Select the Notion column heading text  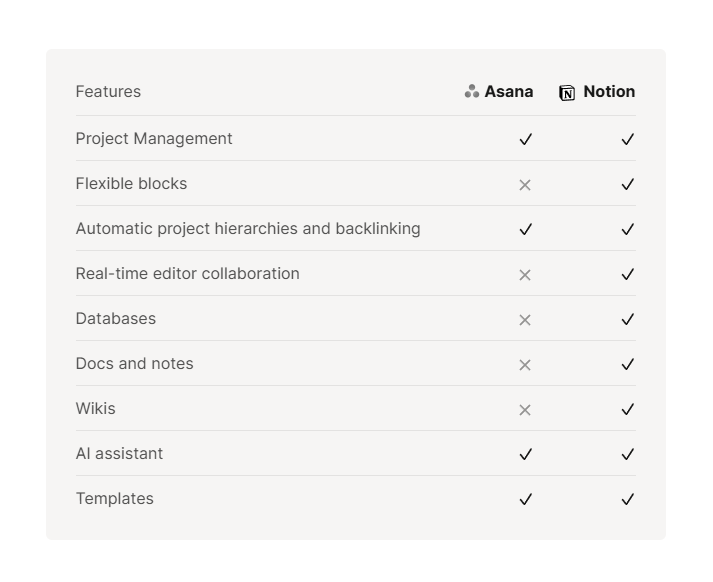609,92
